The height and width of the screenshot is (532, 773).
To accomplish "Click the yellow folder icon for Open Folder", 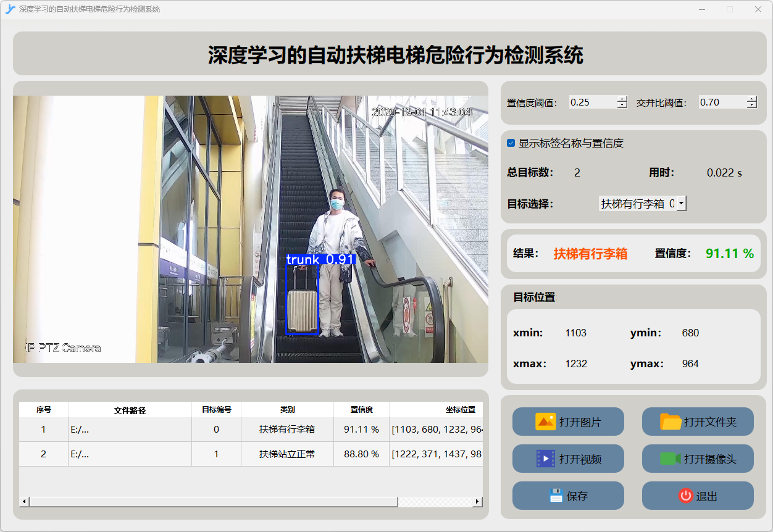I will [671, 422].
